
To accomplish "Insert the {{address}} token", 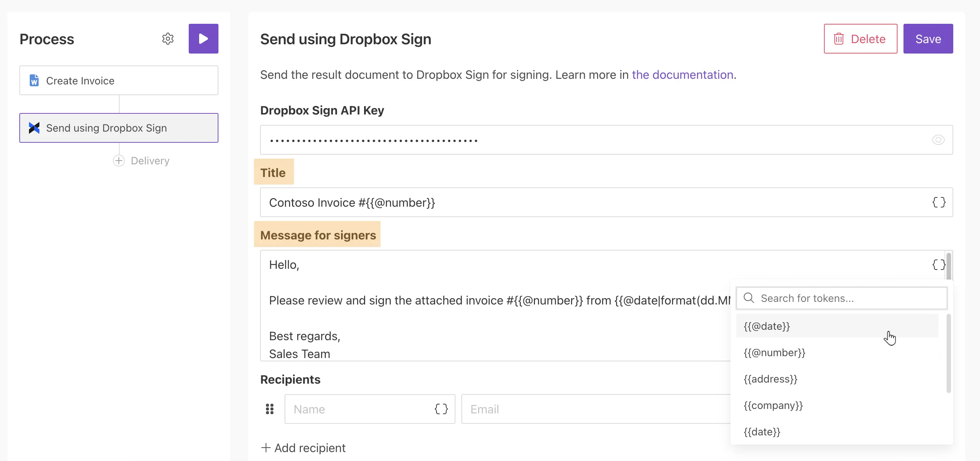I will tap(837, 379).
